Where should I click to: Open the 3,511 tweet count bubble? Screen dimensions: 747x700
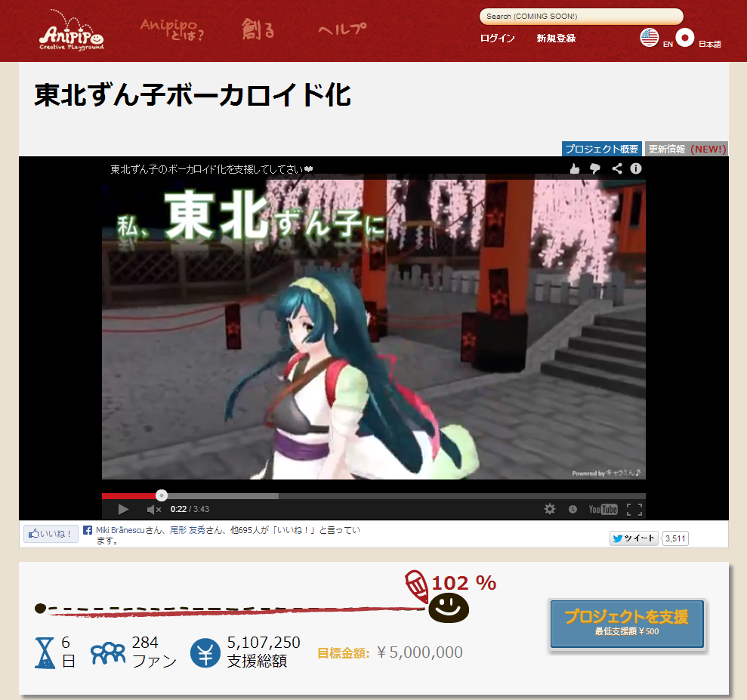675,538
